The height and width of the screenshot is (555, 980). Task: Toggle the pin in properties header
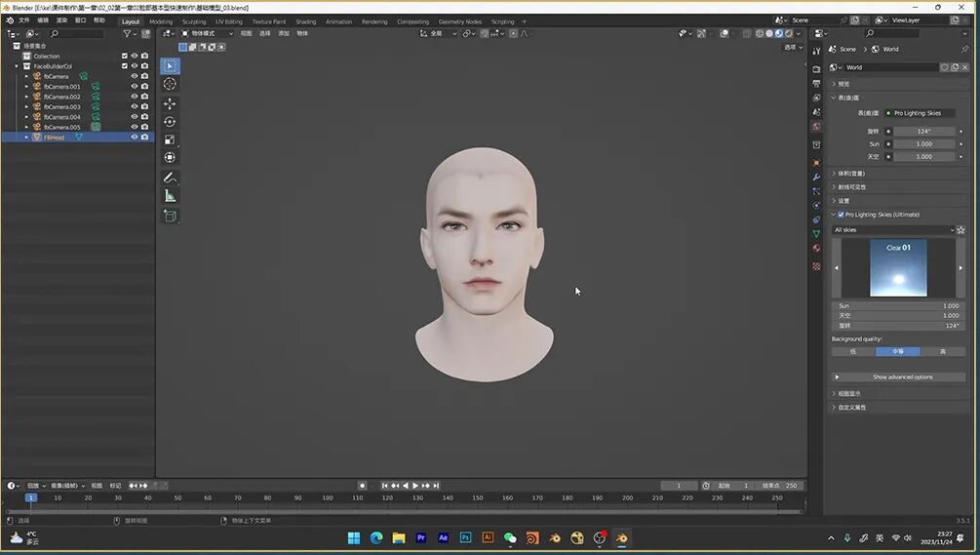tap(964, 49)
